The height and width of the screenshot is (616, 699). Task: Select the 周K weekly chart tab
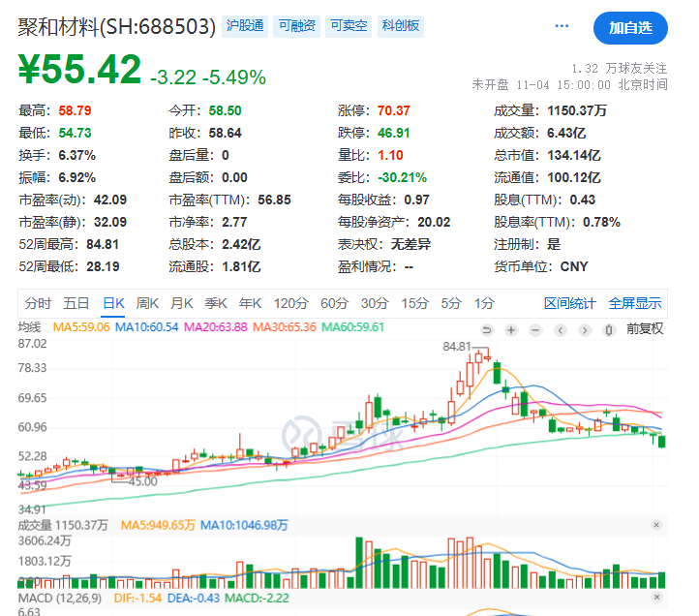click(x=147, y=303)
